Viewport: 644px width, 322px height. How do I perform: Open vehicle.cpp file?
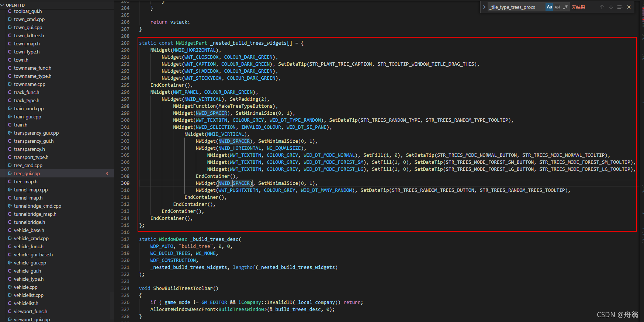pos(57,287)
